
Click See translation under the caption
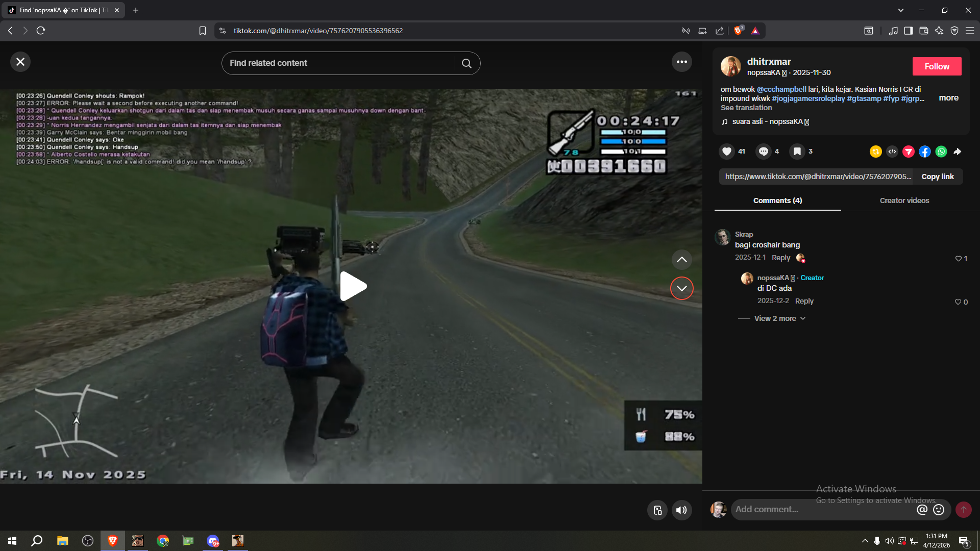coord(746,108)
